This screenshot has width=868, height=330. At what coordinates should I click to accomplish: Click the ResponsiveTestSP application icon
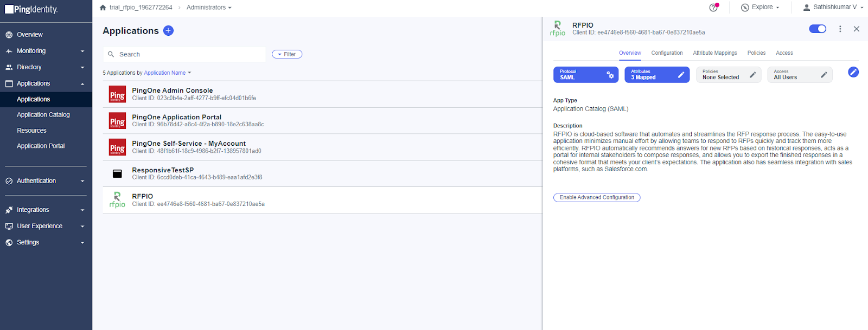point(117,174)
